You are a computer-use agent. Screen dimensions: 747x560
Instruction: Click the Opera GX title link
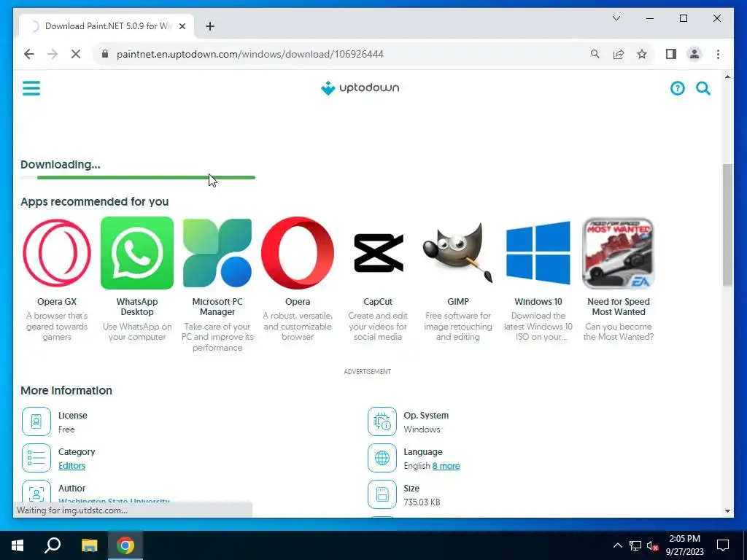point(57,301)
